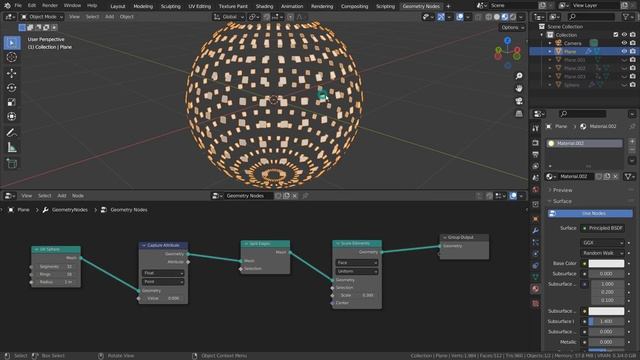This screenshot has width=640, height=360.
Task: Toggle render camera icon for Plane.001
Action: click(x=632, y=60)
